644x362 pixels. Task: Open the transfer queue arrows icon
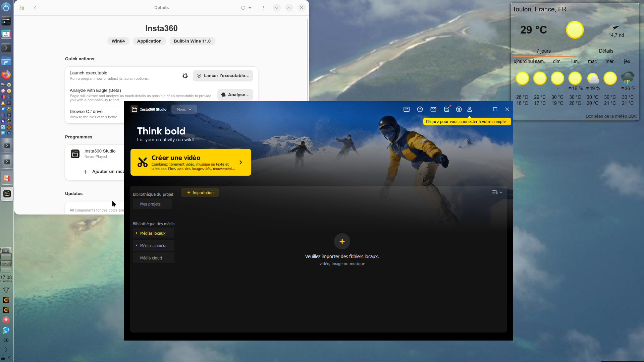pos(459,109)
